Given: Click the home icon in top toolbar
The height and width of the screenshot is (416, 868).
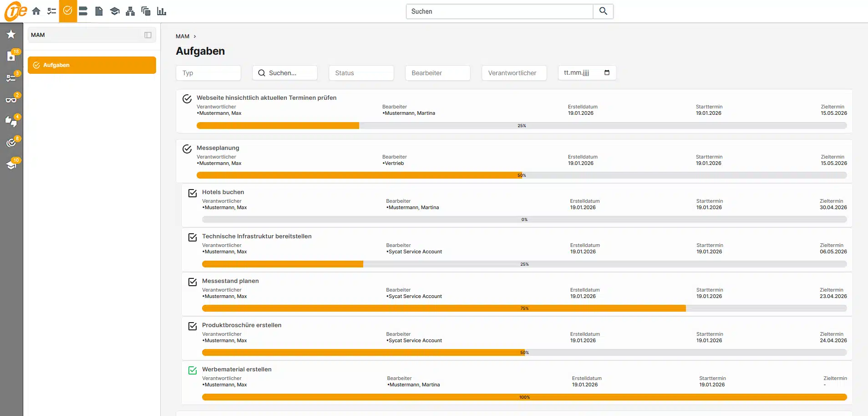Looking at the screenshot, I should [36, 11].
